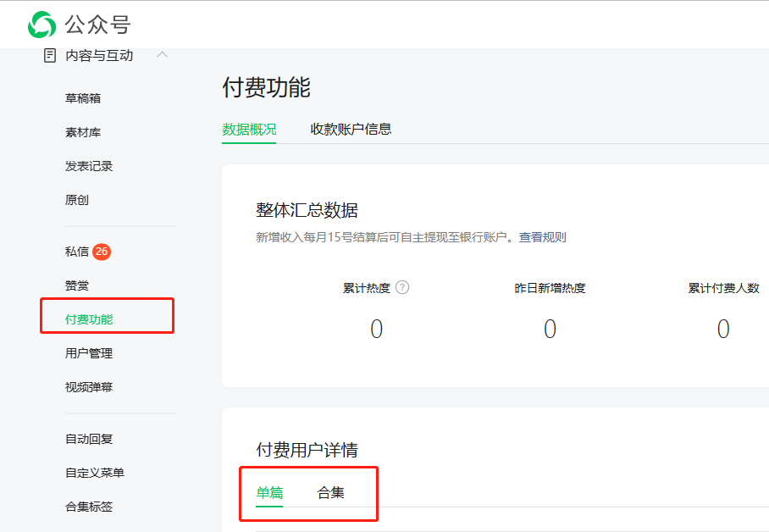Open the 累计热度 help question mark icon
Screen dimensions: 769x532
tap(401, 287)
